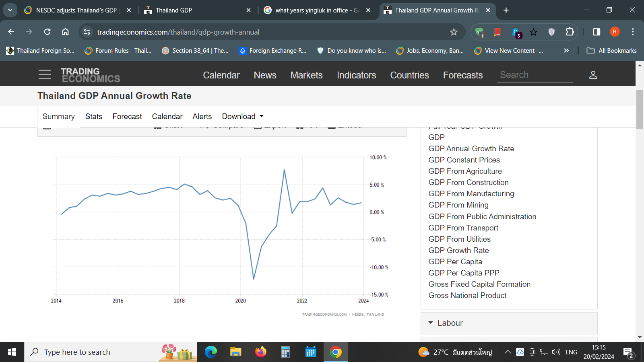Open the browser home page icon

coord(65,32)
